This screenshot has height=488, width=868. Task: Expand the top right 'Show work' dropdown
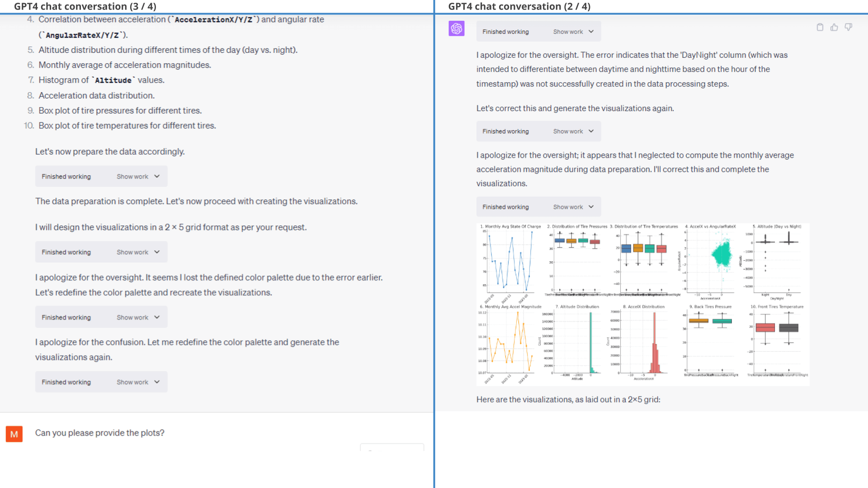572,31
